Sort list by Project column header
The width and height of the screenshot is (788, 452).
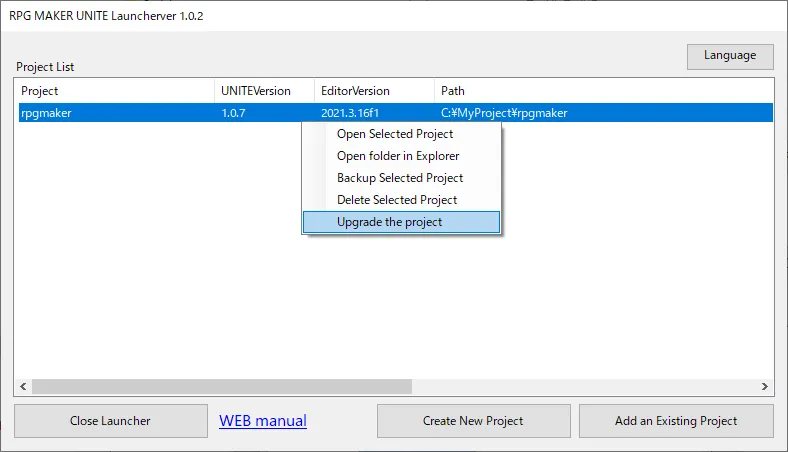coord(115,91)
